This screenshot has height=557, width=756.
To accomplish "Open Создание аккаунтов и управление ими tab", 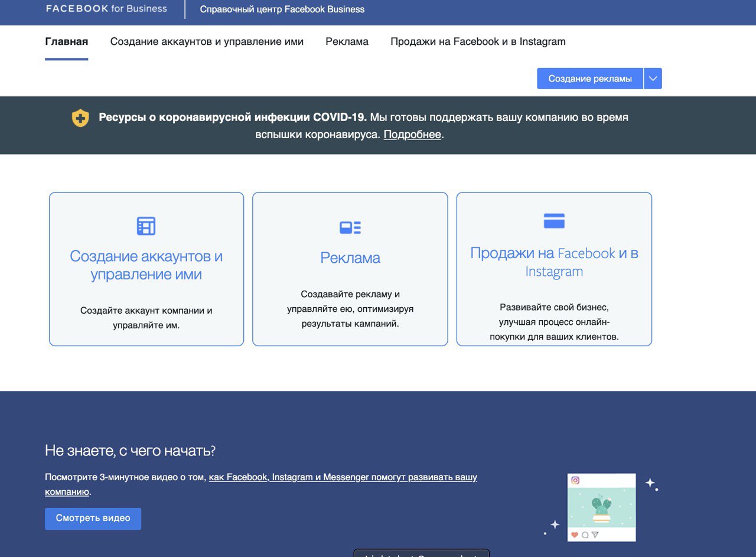I will click(x=207, y=41).
